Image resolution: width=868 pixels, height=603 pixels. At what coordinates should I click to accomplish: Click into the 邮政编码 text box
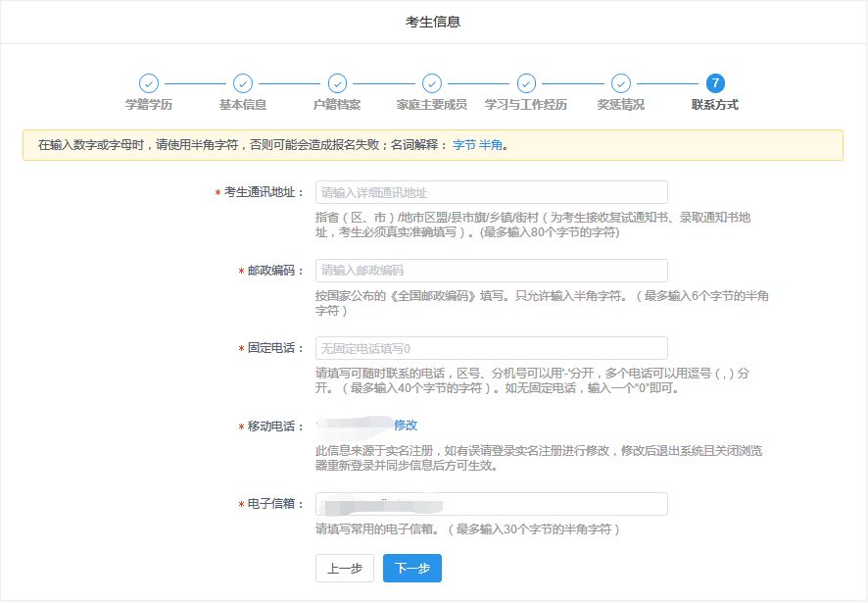[491, 271]
